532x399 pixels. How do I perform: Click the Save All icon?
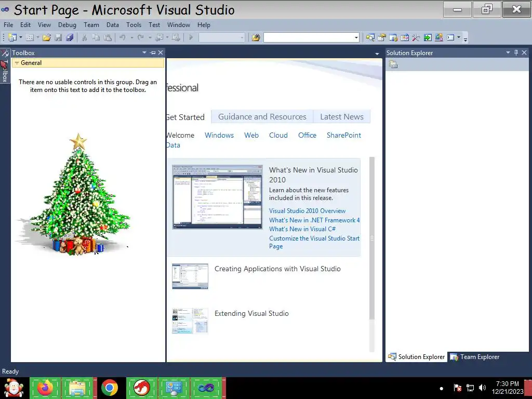(70, 37)
